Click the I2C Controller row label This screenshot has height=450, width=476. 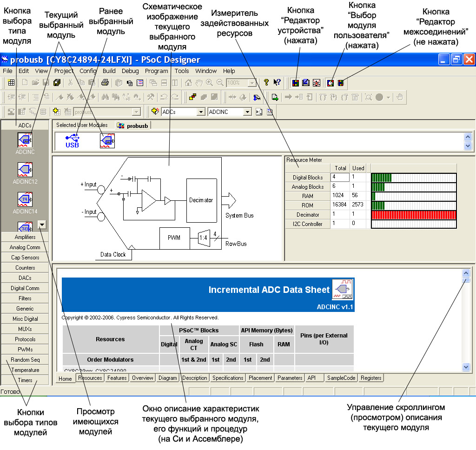click(x=308, y=224)
